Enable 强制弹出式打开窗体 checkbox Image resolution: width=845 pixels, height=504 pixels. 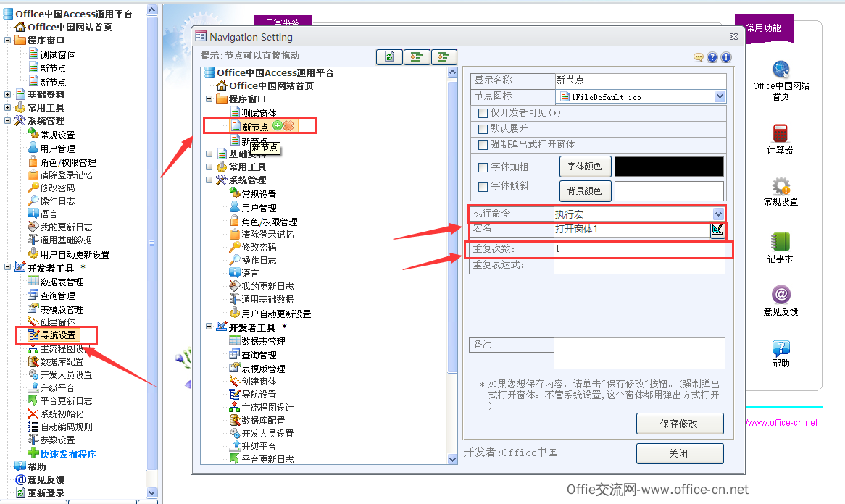pos(483,145)
